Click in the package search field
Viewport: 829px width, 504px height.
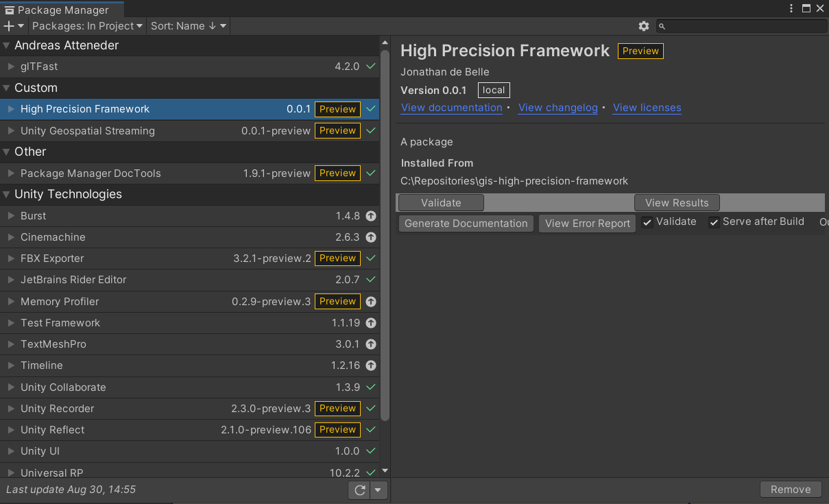(741, 26)
